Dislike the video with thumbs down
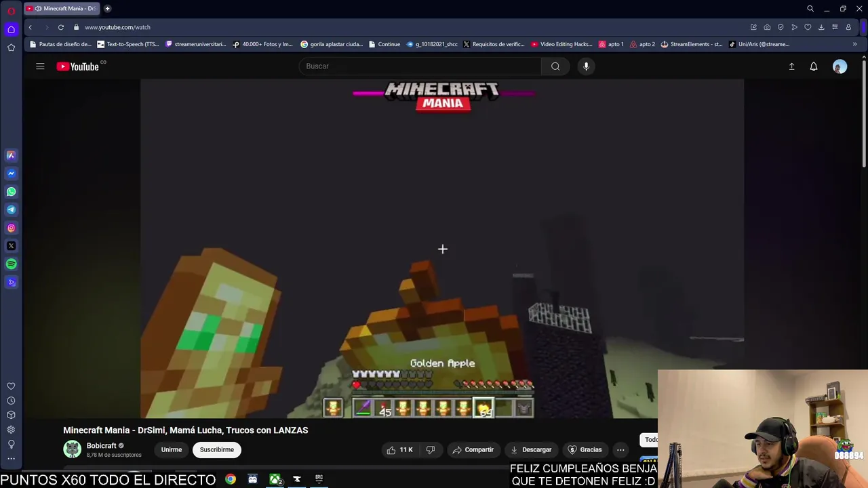Viewport: 868px width, 488px height. (430, 449)
